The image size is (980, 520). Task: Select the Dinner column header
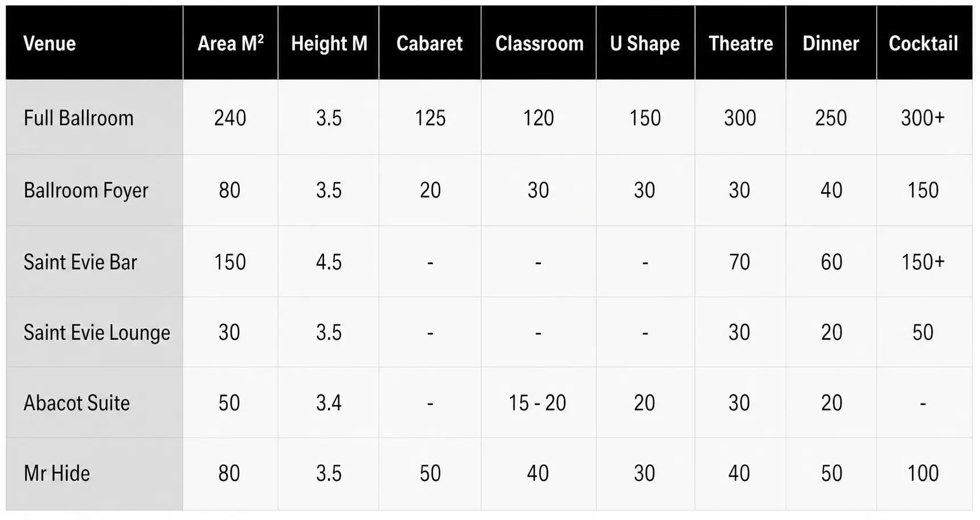(831, 43)
